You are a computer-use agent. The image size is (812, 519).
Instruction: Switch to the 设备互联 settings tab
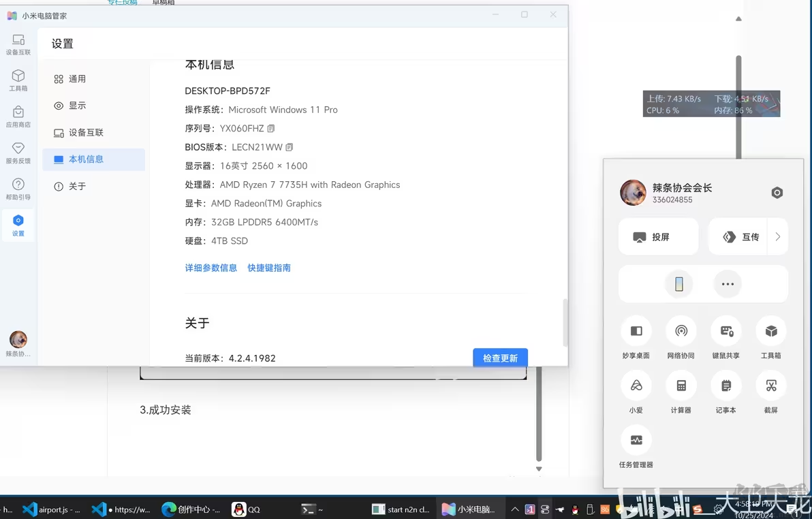(x=93, y=133)
